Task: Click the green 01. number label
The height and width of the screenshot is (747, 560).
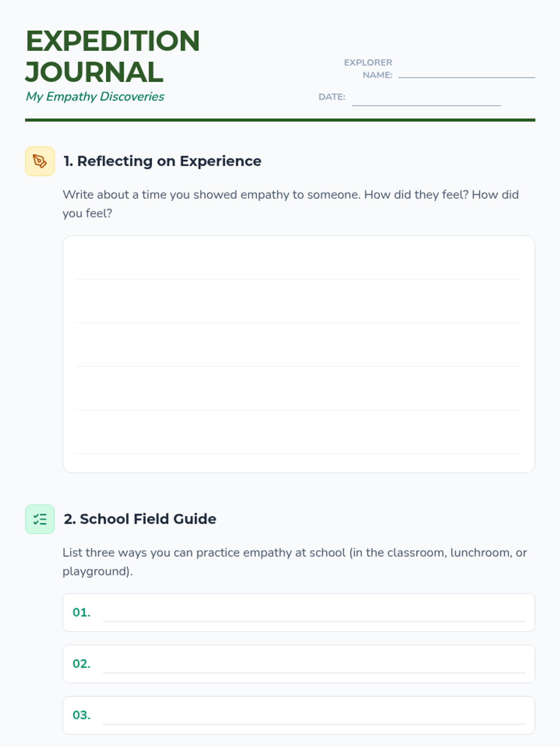Action: pyautogui.click(x=82, y=613)
